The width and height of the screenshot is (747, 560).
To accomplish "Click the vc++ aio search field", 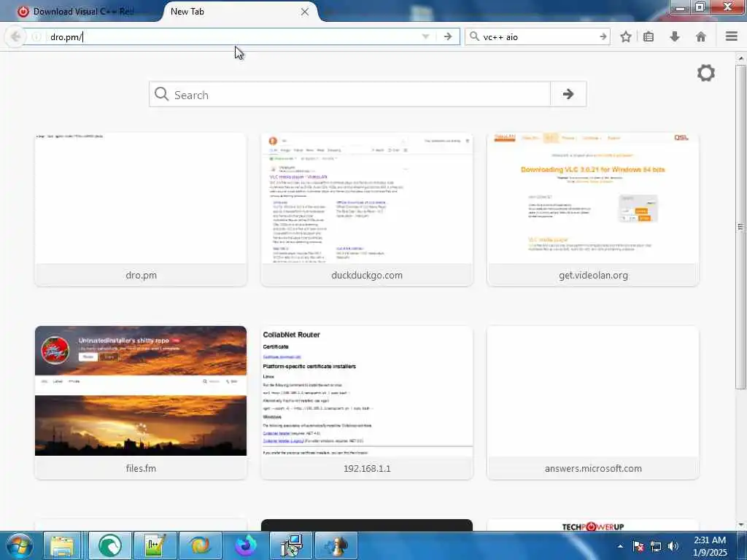I will pos(538,36).
